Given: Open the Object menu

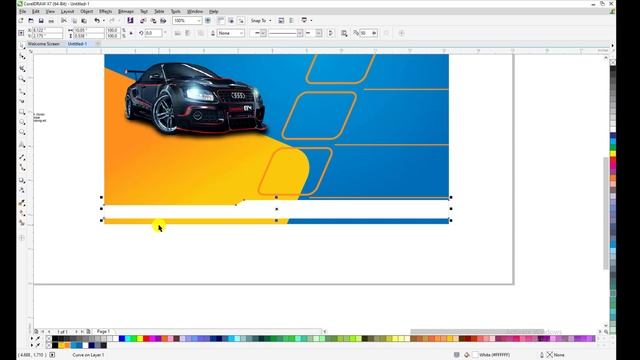Looking at the screenshot, I should 87,11.
